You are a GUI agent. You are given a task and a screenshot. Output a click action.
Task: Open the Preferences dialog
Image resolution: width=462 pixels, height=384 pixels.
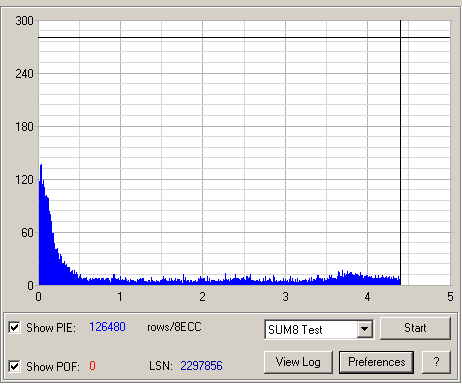click(x=377, y=362)
